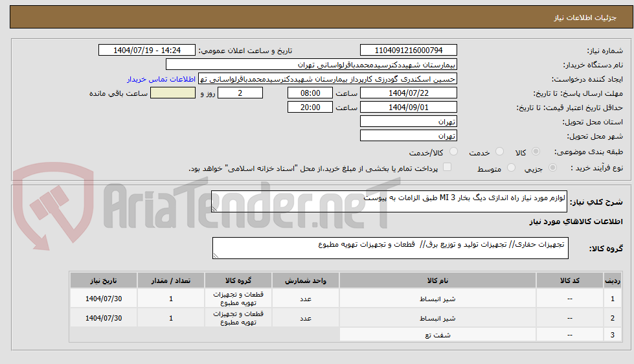This screenshot has width=634, height=364.
Task: Click the اطلاعات کالاهای مورد نیاز section heading
Action: 576,222
